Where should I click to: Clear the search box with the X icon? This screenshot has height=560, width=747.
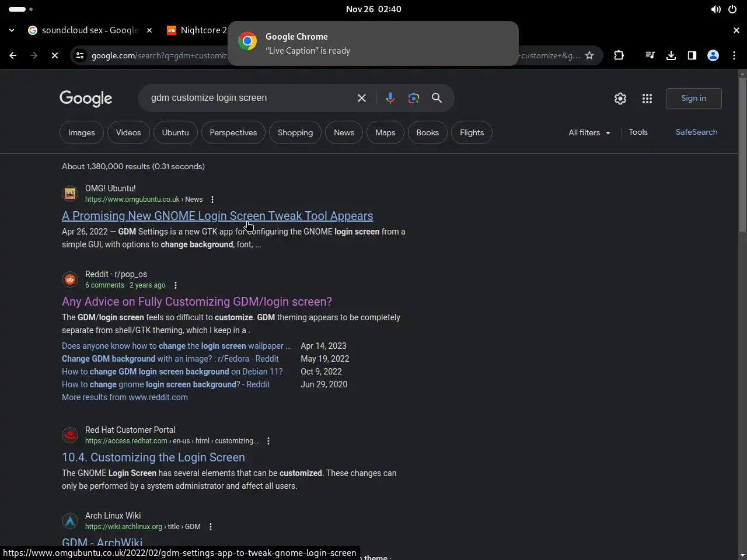[x=362, y=98]
